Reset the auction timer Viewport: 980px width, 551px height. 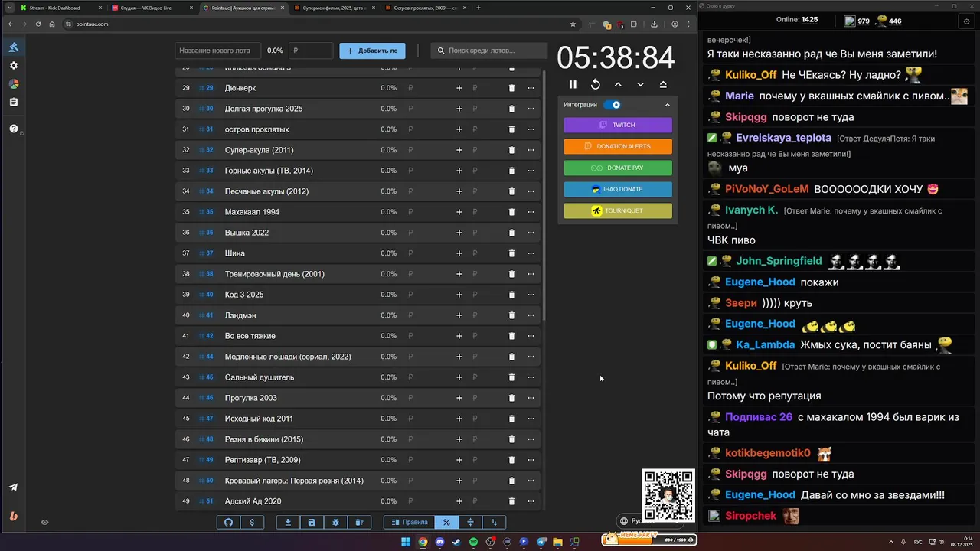pyautogui.click(x=596, y=85)
